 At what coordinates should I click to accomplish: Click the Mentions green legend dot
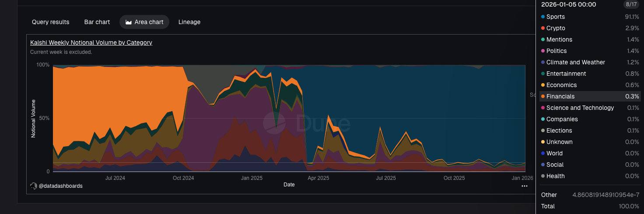point(543,39)
